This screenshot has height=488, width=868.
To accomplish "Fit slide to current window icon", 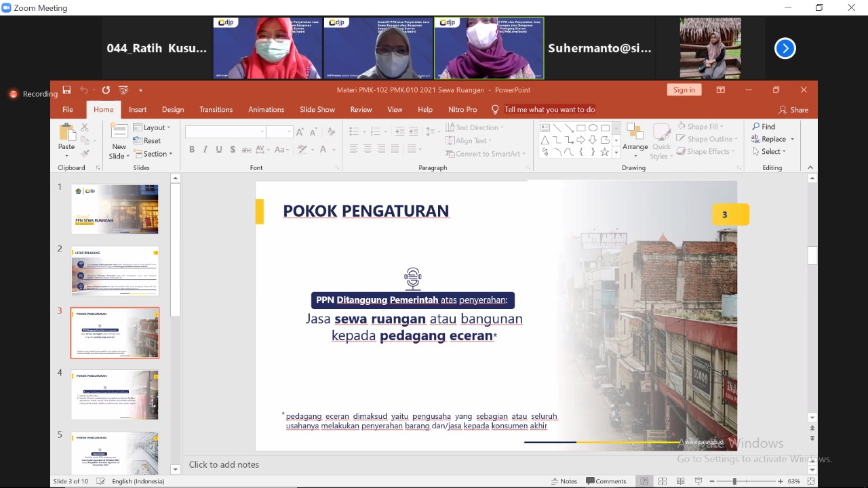I will pos(811,481).
